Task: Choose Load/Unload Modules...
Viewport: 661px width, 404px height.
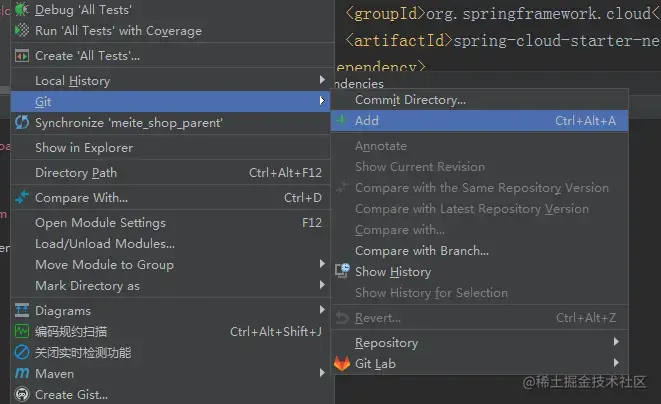Action: [x=172, y=244]
